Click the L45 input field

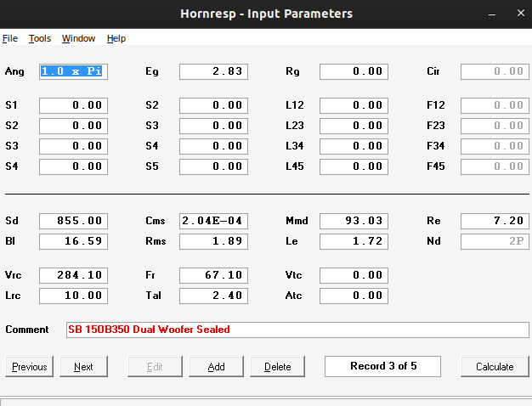(354, 166)
